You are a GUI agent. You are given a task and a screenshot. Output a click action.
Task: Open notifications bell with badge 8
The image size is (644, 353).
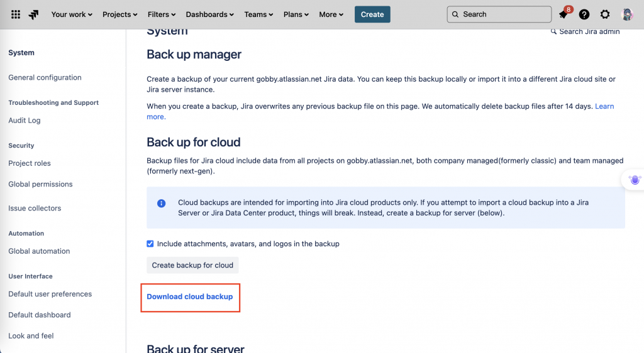(565, 14)
